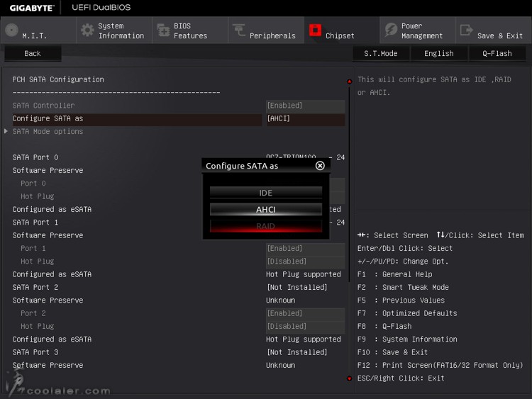Open the Configure SATA as [AHCI] value
This screenshot has height=399, width=532.
click(305, 118)
